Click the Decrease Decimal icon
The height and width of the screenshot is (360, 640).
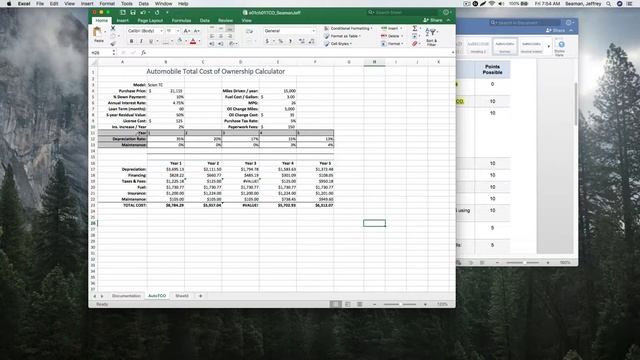[311, 41]
